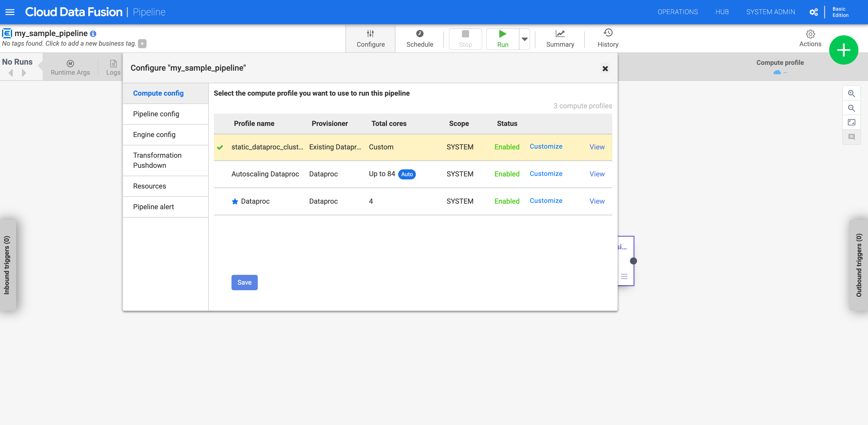
Task: Click the Transformation Pushdown menu item
Action: click(157, 160)
